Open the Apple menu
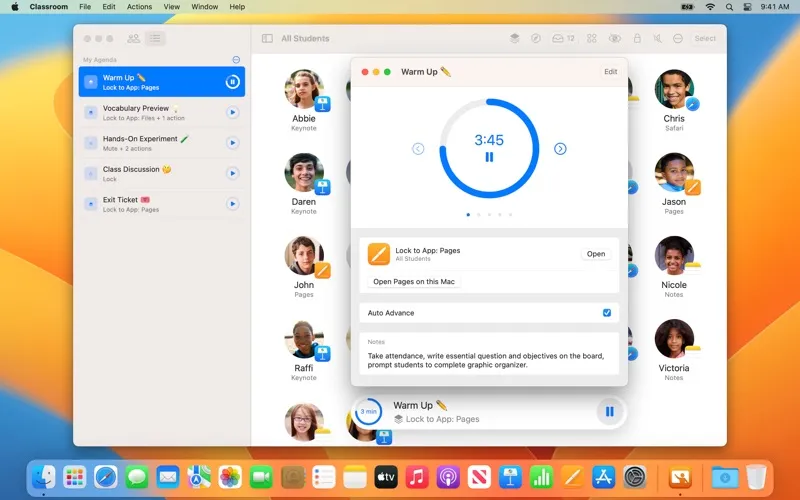This screenshot has height=500, width=800. click(x=15, y=7)
